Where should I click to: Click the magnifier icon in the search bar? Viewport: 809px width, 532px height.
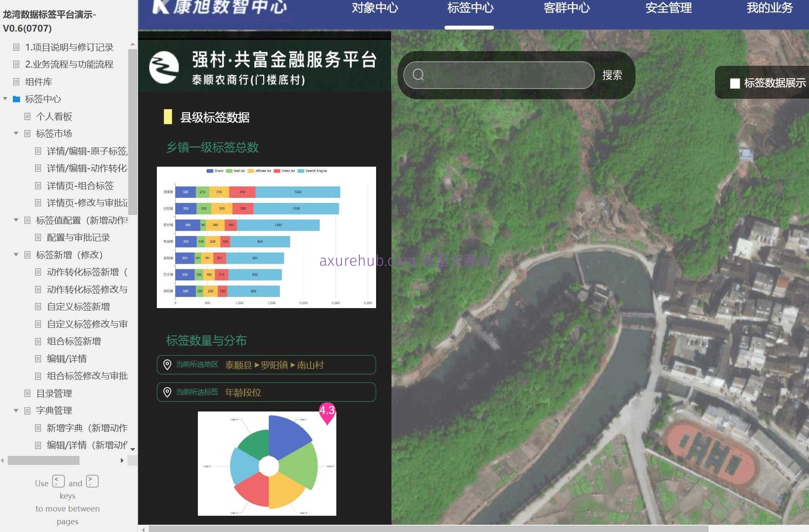pyautogui.click(x=418, y=75)
